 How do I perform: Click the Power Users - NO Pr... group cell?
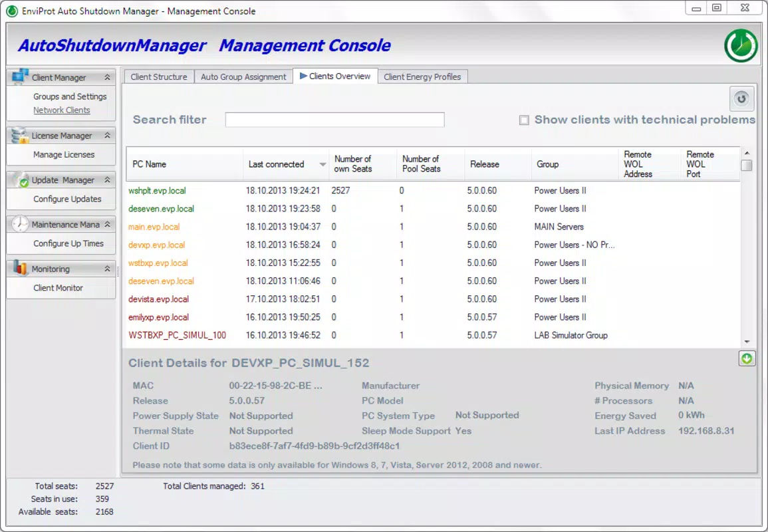coord(574,245)
